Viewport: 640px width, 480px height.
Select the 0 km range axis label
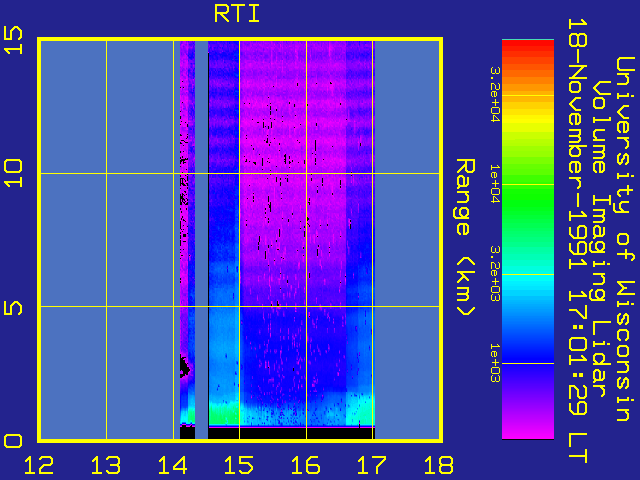pos(13,441)
